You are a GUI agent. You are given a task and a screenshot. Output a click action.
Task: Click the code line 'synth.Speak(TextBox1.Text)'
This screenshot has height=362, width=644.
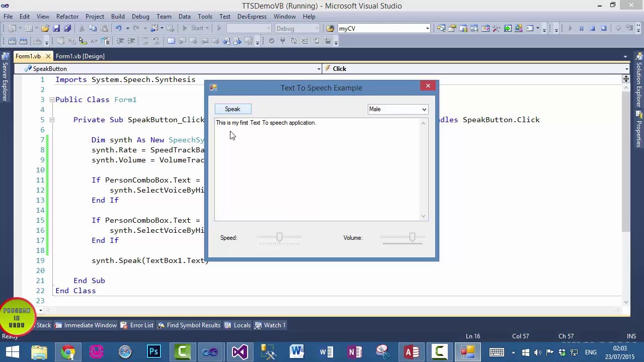(x=150, y=260)
